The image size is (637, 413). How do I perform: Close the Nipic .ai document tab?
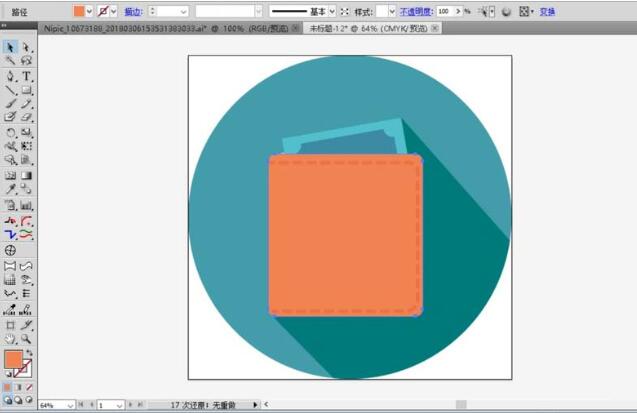[x=296, y=28]
